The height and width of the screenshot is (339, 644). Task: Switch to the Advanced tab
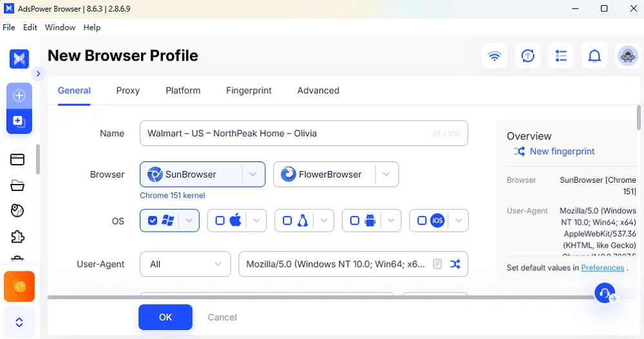pos(318,91)
